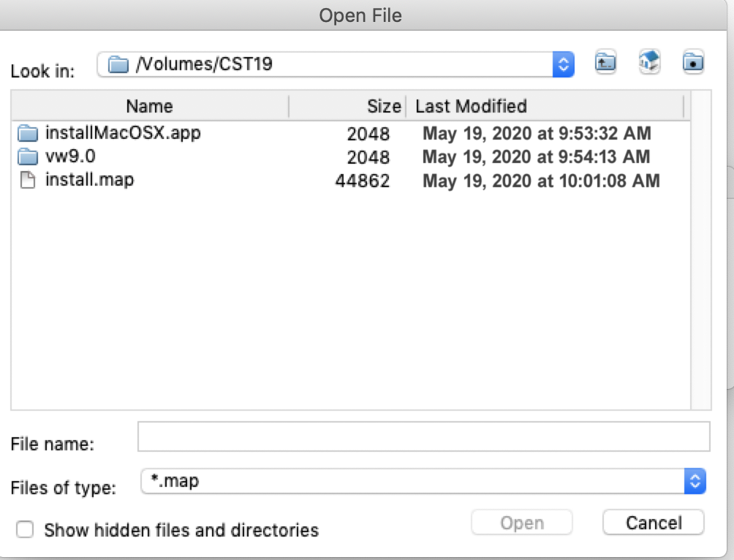Sort files by Size column

coord(347,106)
